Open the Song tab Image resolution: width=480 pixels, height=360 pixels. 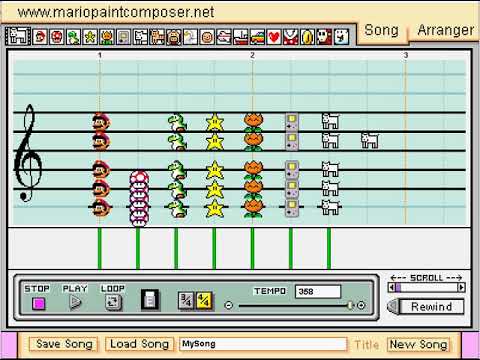(x=381, y=31)
